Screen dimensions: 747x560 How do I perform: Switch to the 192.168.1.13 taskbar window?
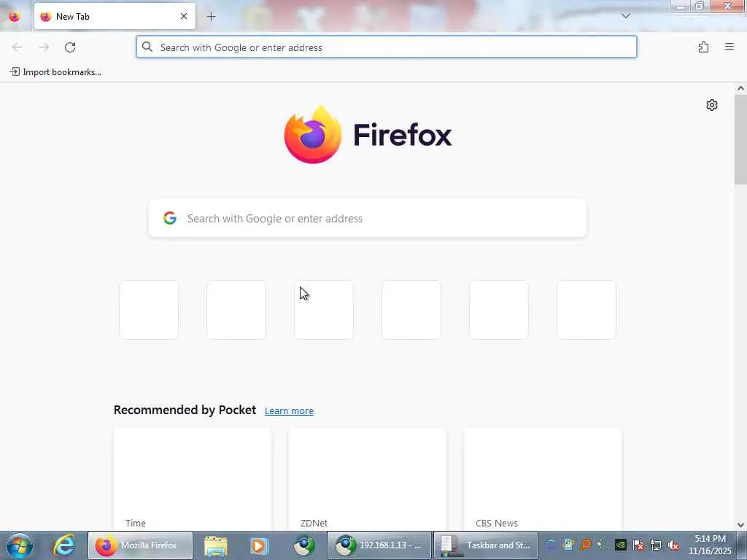pyautogui.click(x=379, y=545)
